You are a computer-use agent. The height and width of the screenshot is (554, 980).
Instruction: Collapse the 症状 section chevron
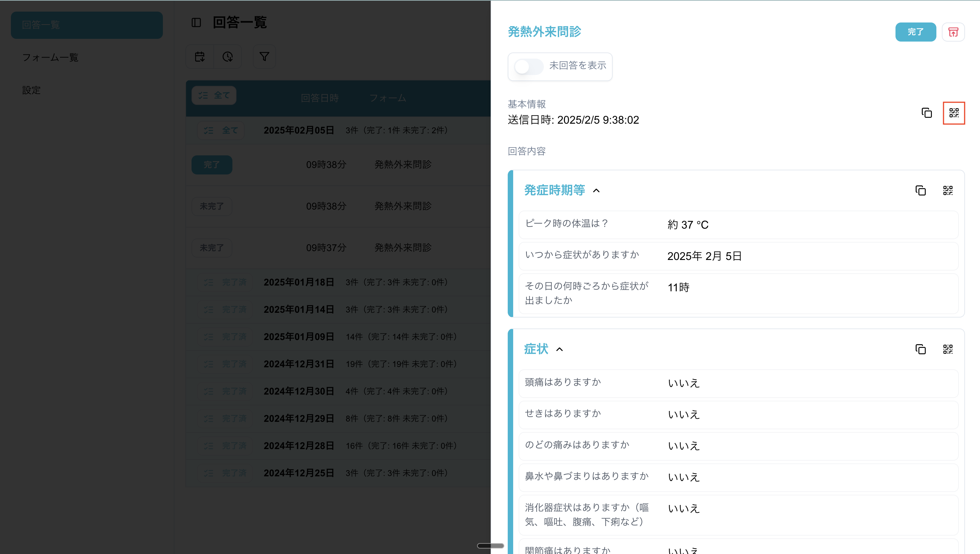(x=559, y=349)
